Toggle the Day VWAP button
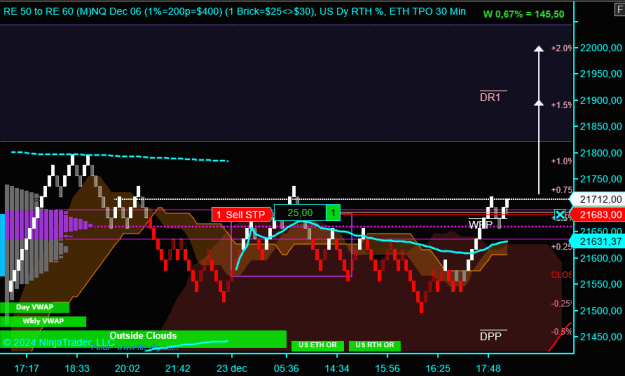The image size is (625, 376). [x=35, y=307]
